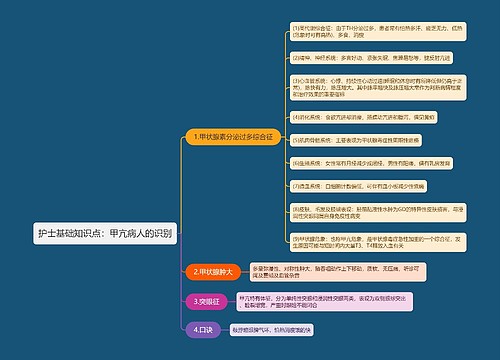Select the pink description box beside 3.突眼征
Screen dimensions: 500x360
click(x=325, y=302)
